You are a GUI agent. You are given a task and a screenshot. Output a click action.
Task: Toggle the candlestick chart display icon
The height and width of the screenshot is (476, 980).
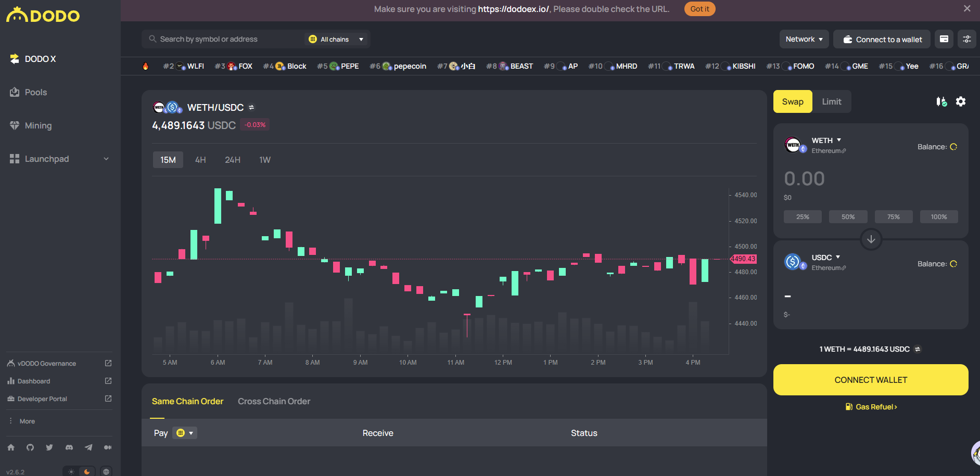click(941, 102)
